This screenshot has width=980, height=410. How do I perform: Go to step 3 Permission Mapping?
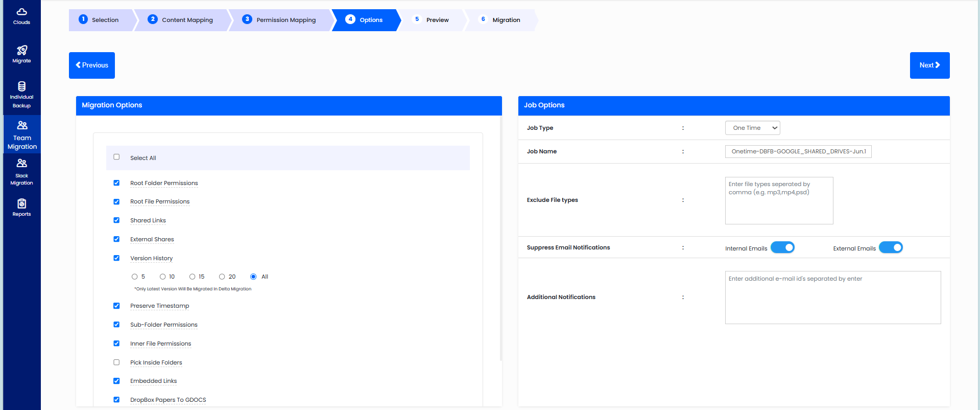[x=280, y=20]
